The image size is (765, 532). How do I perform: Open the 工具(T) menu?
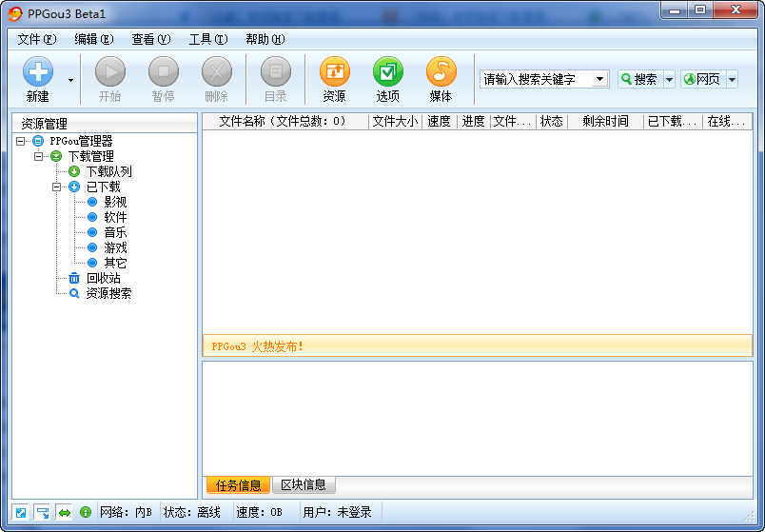point(208,39)
